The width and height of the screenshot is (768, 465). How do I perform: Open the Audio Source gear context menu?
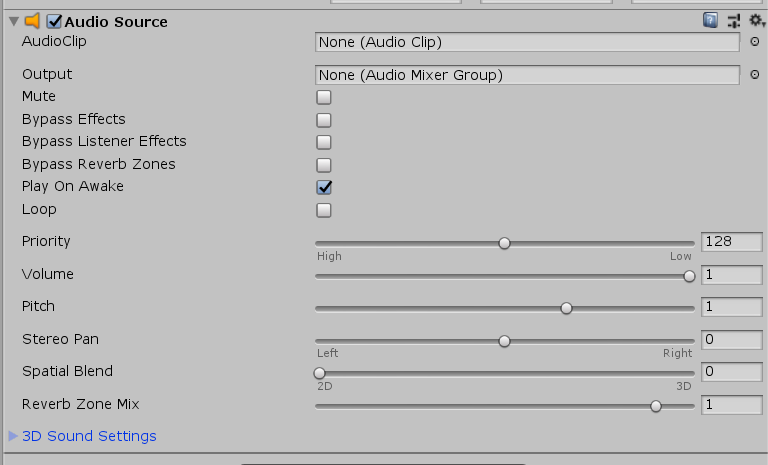click(x=756, y=20)
